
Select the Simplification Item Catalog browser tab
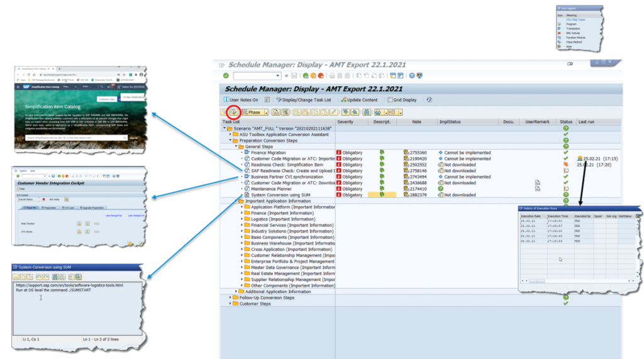(36, 69)
